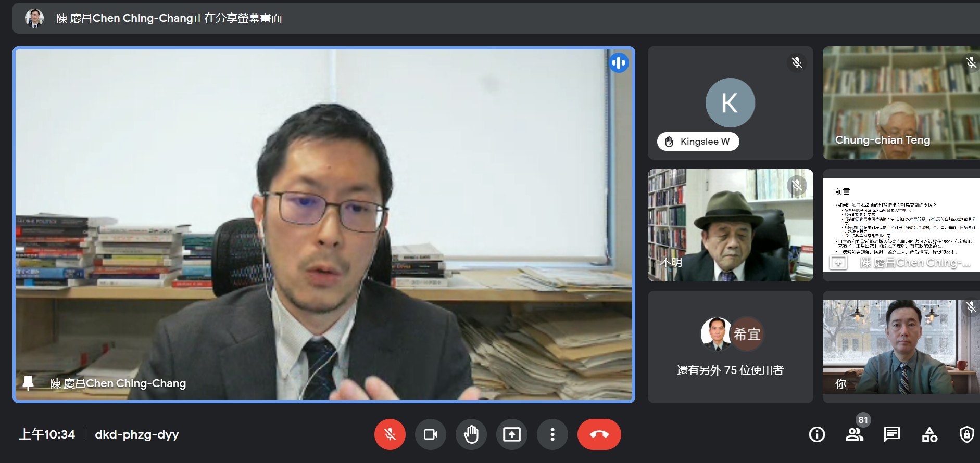
Task: Click the presenter avatar in the sharing banner
Action: (34, 18)
